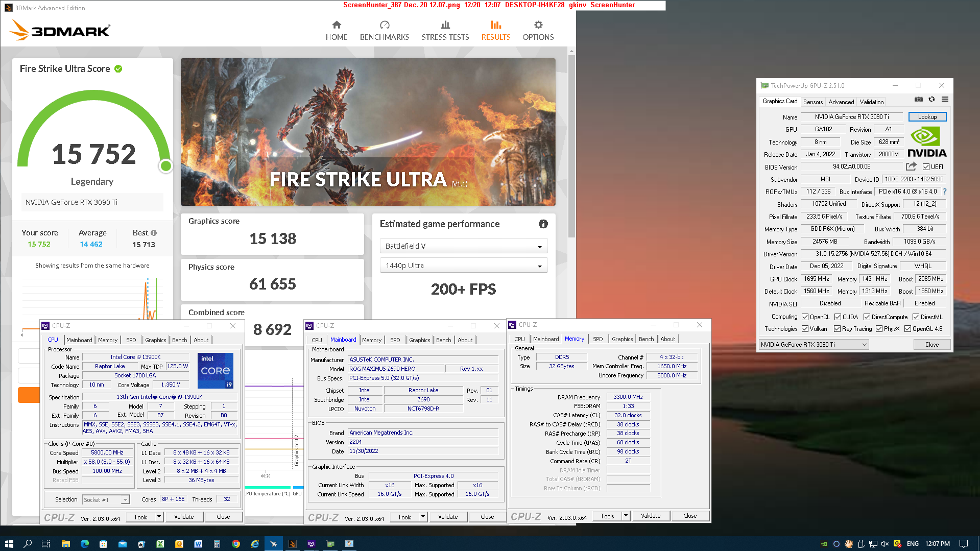The width and height of the screenshot is (980, 551).
Task: Click 3DMark vertical scrollbar
Action: 571,147
